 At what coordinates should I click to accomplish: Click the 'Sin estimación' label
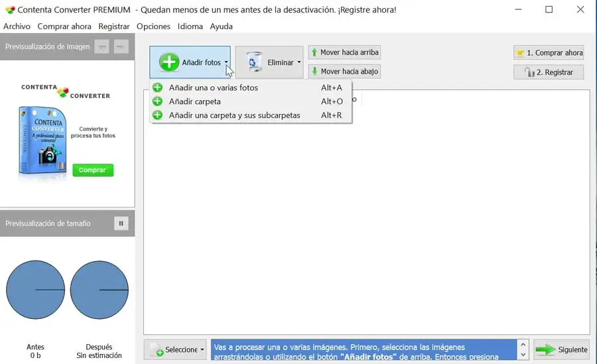pos(99,355)
